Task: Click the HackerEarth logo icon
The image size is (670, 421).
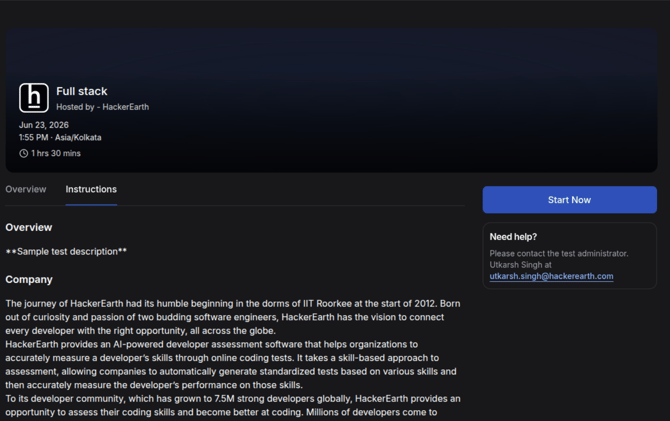Action: pos(34,98)
